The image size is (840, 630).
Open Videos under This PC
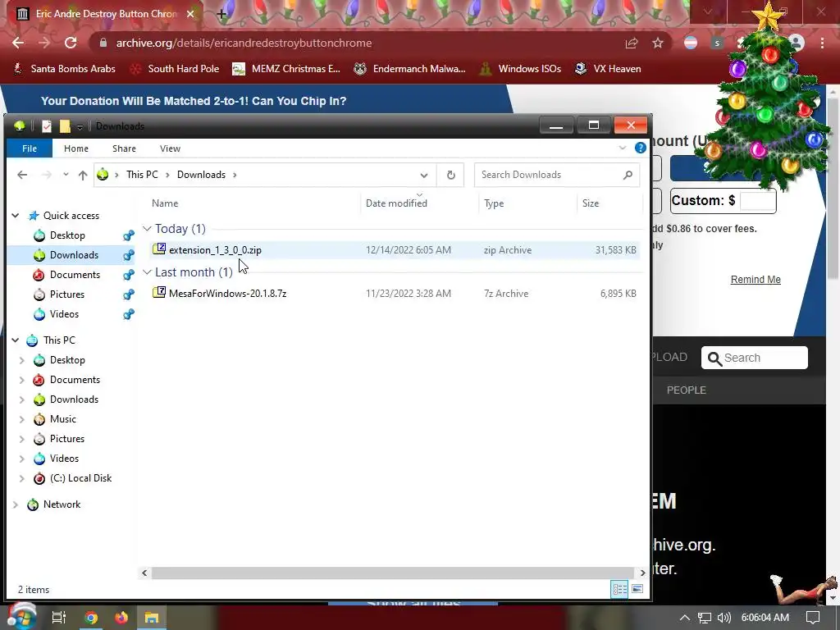tap(64, 459)
